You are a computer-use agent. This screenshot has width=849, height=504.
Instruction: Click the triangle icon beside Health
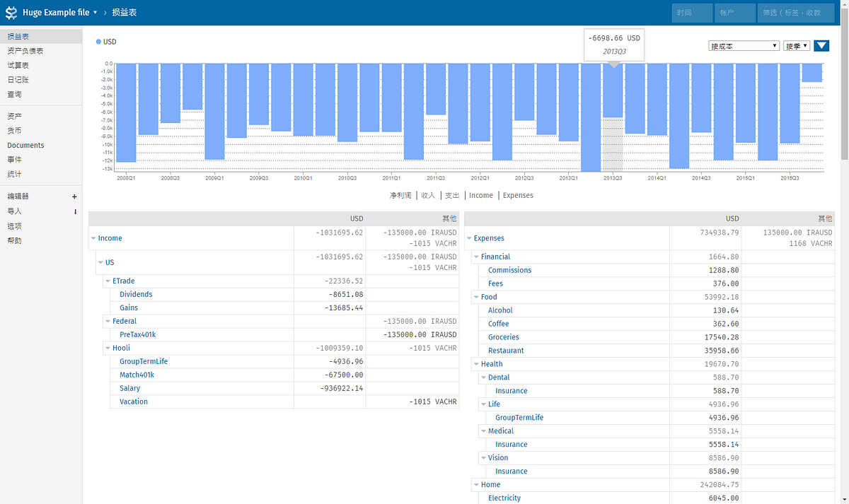pyautogui.click(x=476, y=365)
